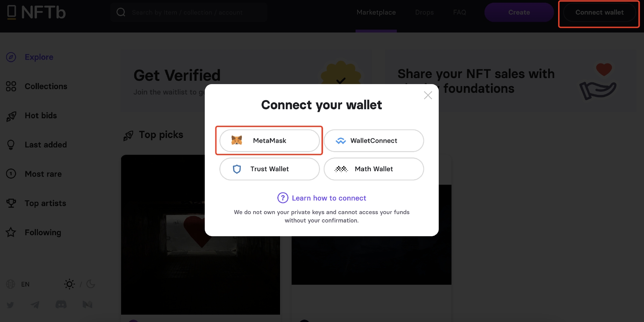Focus the item/collection search field
The height and width of the screenshot is (322, 644).
189,12
